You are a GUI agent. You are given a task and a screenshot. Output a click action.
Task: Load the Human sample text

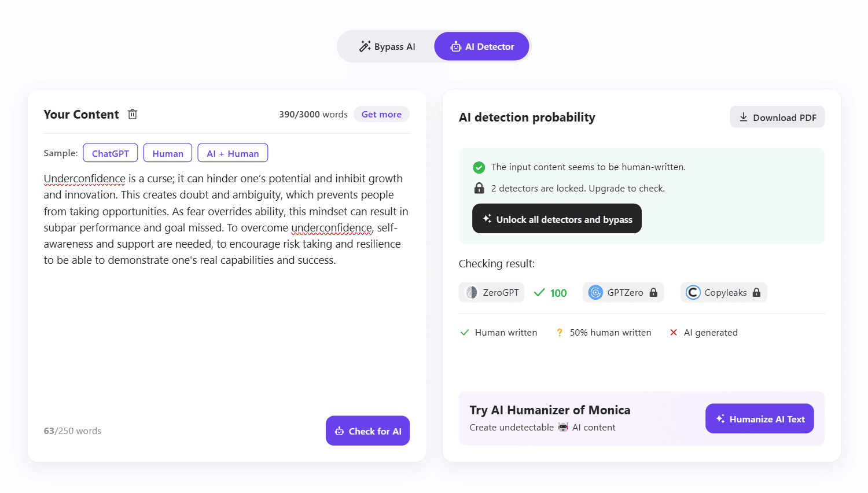click(168, 153)
